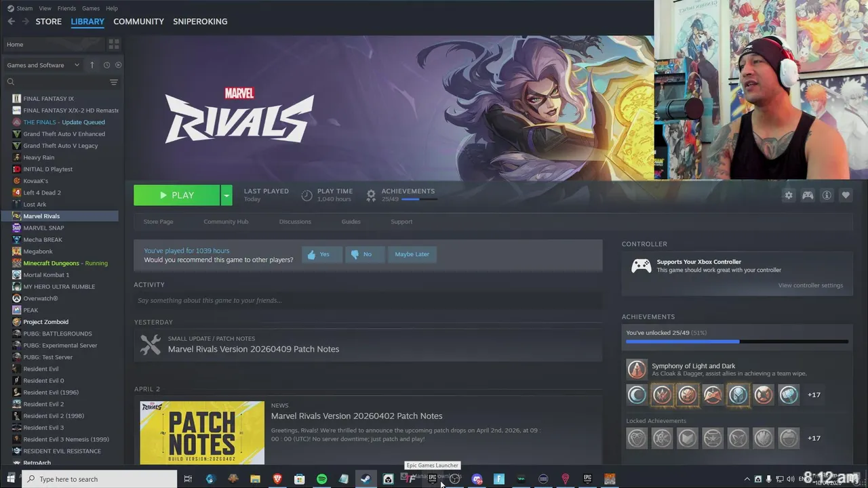Open Windows Start menu
The image size is (868, 488).
pos(10,479)
